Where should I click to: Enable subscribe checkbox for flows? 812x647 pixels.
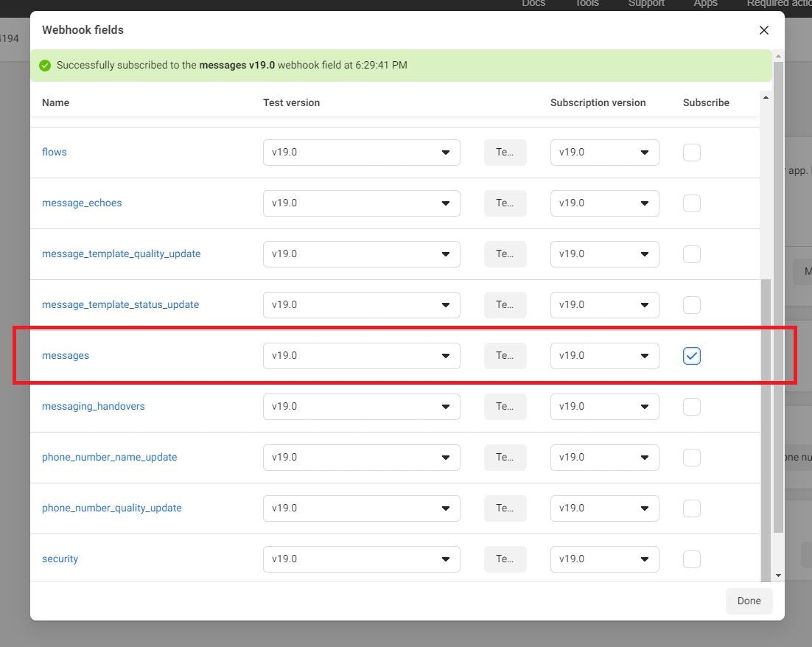pos(691,153)
